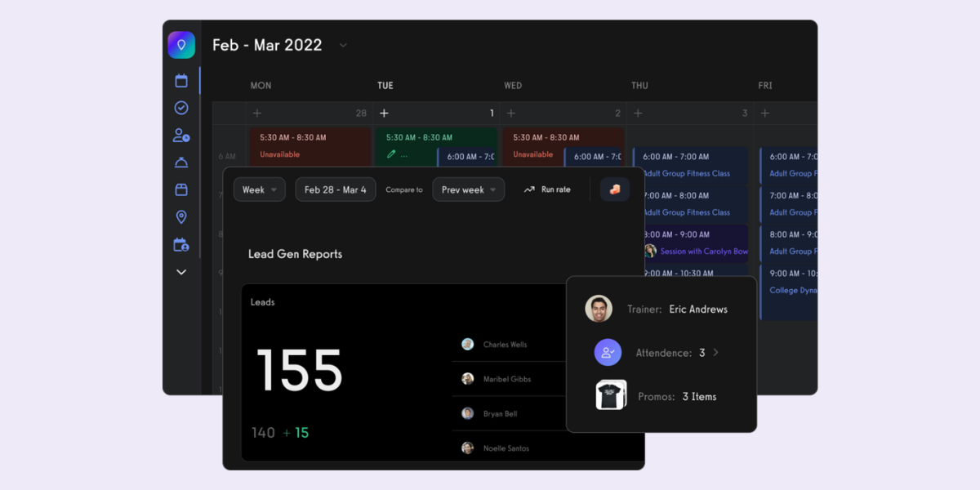The height and width of the screenshot is (490, 980).
Task: Open the Promos t-shirt thumbnail
Action: coord(610,395)
